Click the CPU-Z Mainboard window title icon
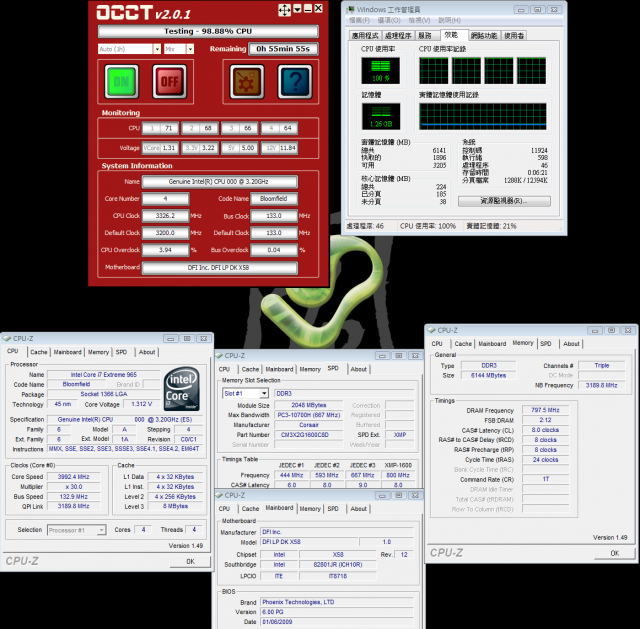The height and width of the screenshot is (629, 640). pos(219,495)
